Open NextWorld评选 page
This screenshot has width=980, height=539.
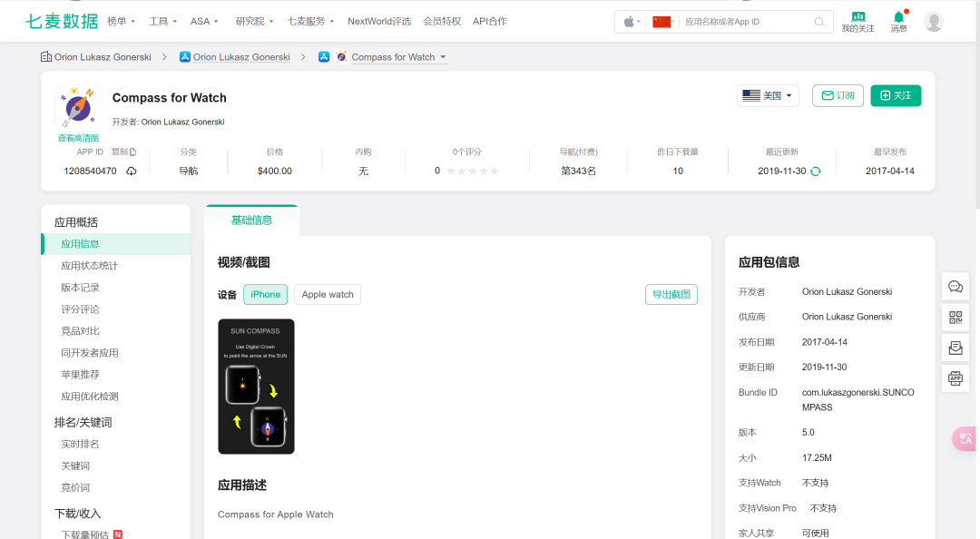pos(379,21)
